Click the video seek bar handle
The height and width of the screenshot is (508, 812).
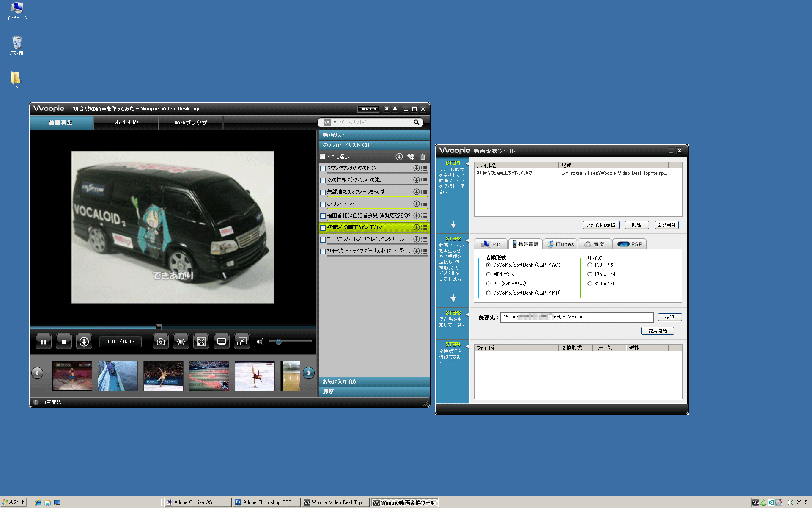pos(159,327)
